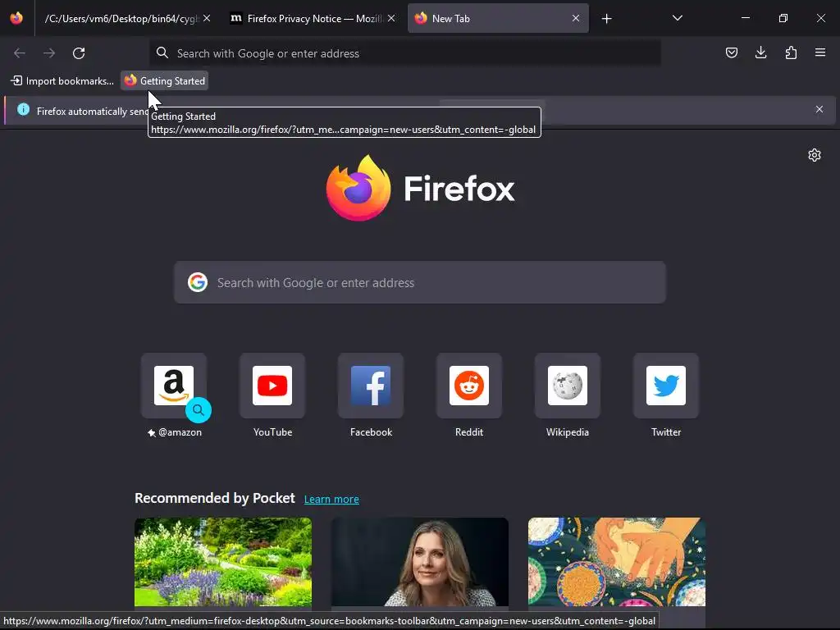Click the Amazon tile search badge

pos(199,410)
